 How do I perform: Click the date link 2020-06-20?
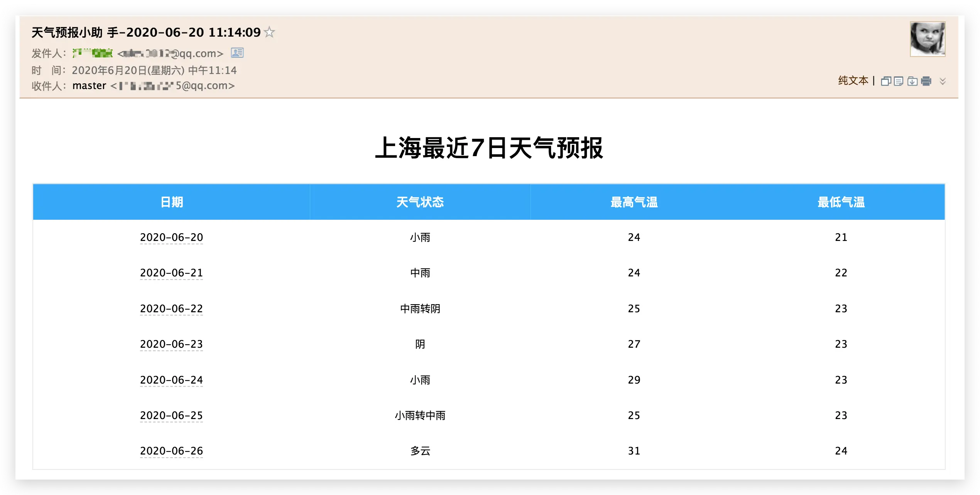(x=171, y=237)
